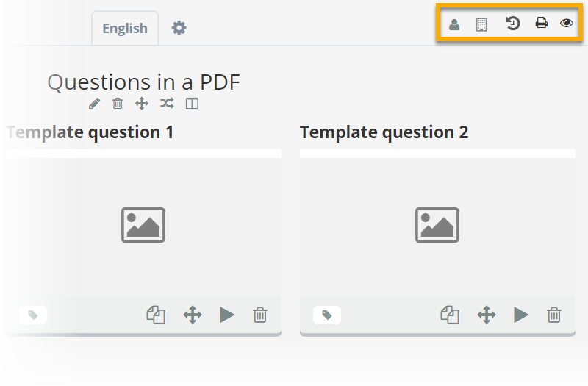Viewport: 588px width, 386px height.
Task: Delete Template question 2
Action: [x=554, y=315]
